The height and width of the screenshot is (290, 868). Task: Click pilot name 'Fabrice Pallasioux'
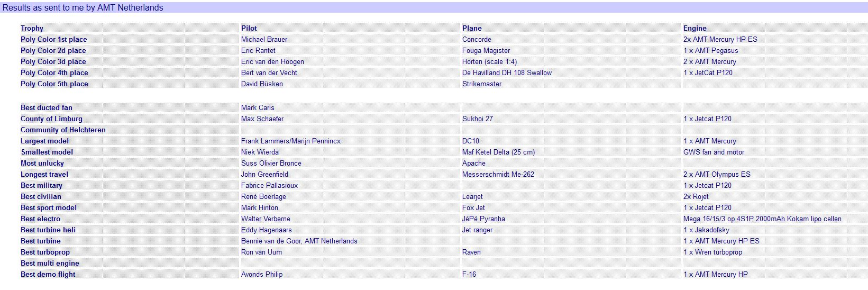click(269, 185)
